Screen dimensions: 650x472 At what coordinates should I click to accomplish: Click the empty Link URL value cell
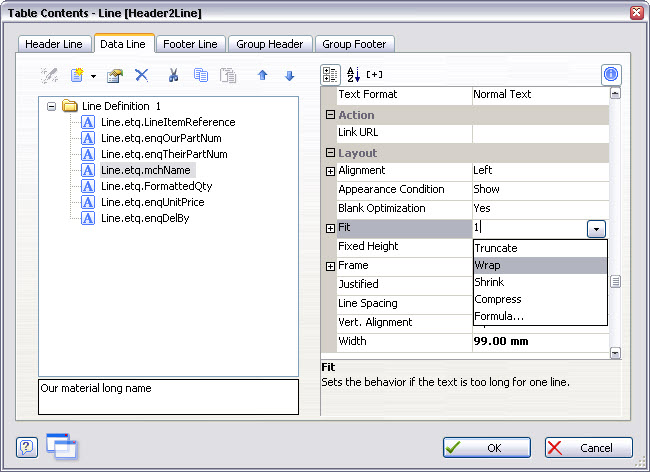pos(541,133)
